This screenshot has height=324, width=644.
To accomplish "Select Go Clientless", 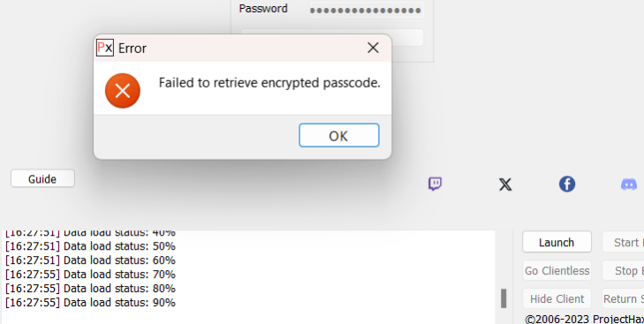I will tap(557, 271).
